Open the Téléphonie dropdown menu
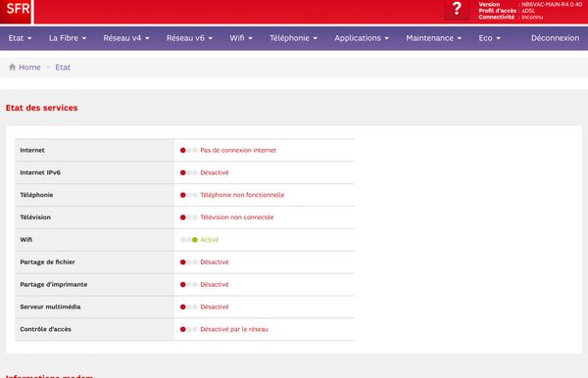588x378 pixels. tap(294, 38)
